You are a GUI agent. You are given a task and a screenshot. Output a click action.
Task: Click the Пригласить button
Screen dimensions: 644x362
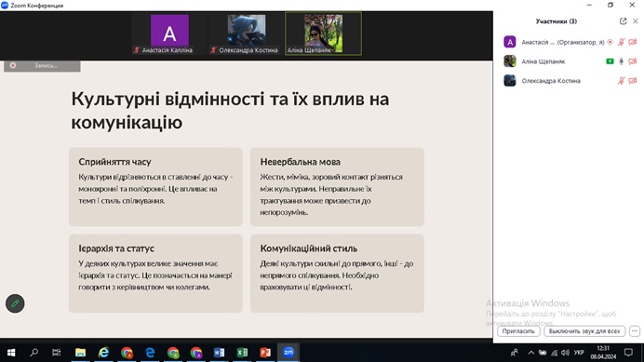(518, 330)
